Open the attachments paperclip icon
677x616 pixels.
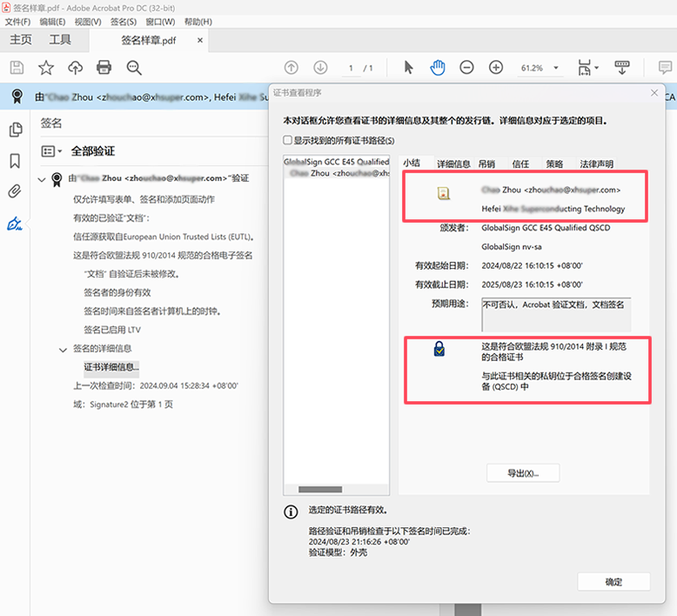pyautogui.click(x=15, y=191)
